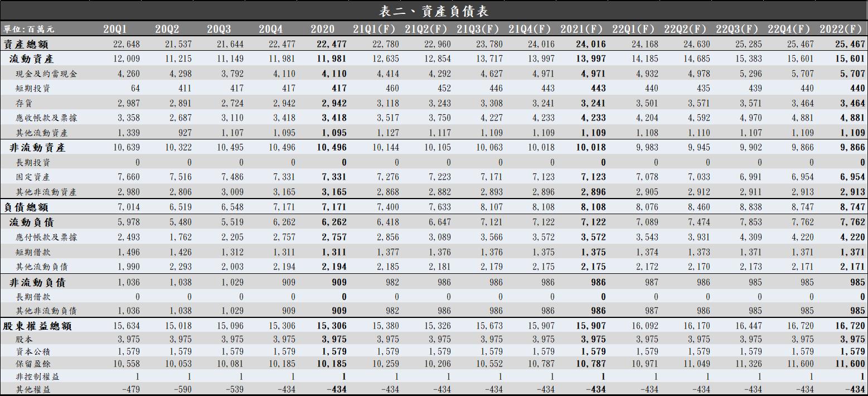Click the 其他權益 row label
Viewport: 868px width, 396px height.
click(33, 389)
